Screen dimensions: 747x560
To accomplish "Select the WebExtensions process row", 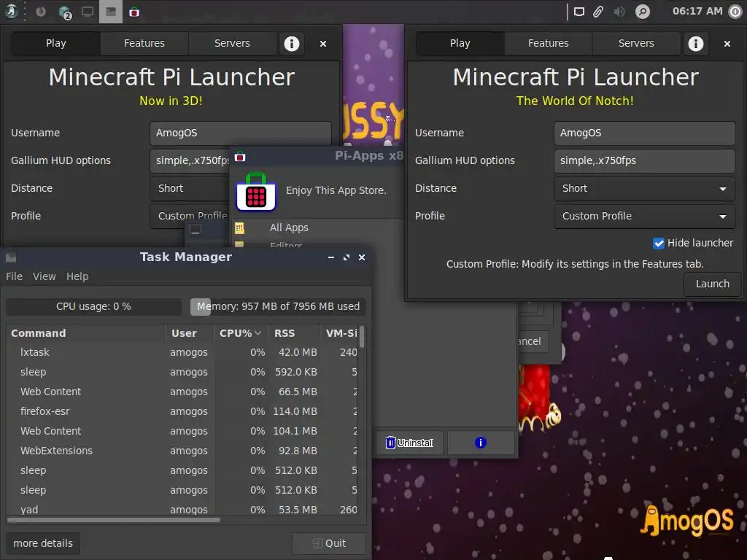I will [x=182, y=451].
